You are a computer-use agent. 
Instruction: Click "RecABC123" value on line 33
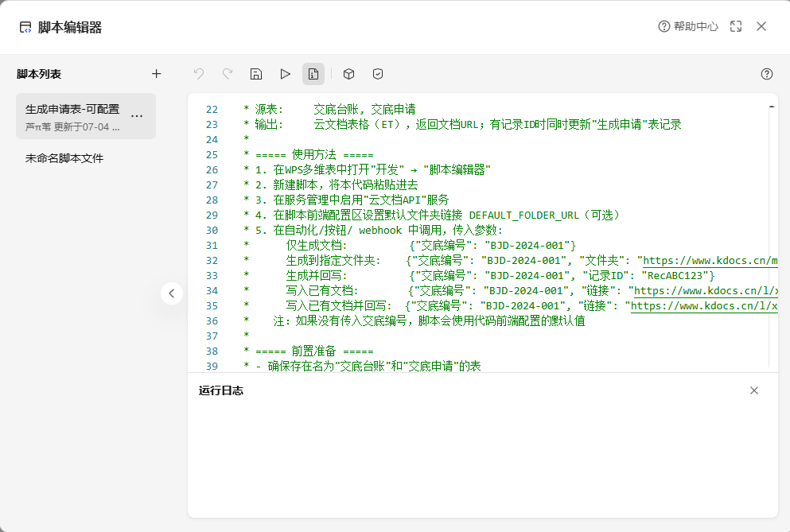[675, 276]
